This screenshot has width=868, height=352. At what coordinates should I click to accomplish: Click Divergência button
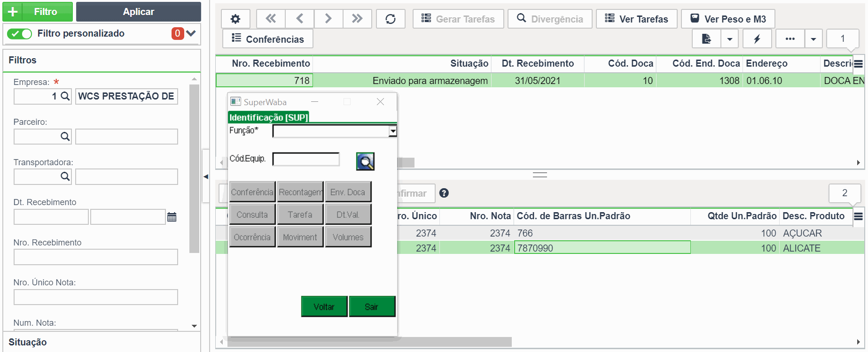pyautogui.click(x=550, y=19)
